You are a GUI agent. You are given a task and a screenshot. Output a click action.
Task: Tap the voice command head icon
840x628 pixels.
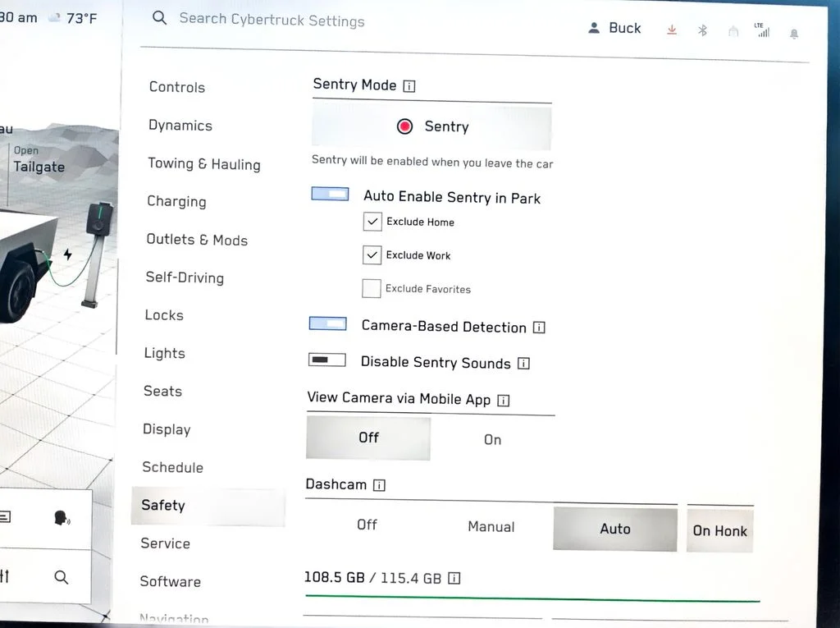point(62,518)
